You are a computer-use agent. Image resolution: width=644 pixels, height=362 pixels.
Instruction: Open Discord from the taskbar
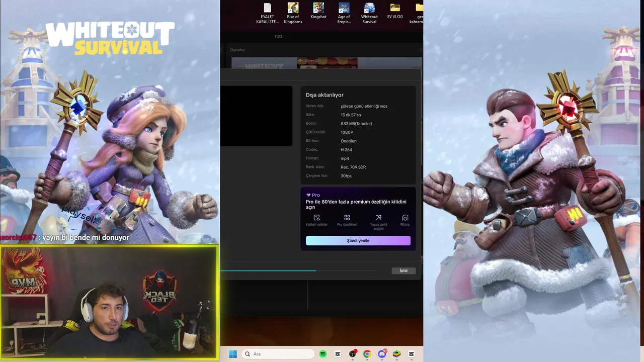click(x=382, y=354)
